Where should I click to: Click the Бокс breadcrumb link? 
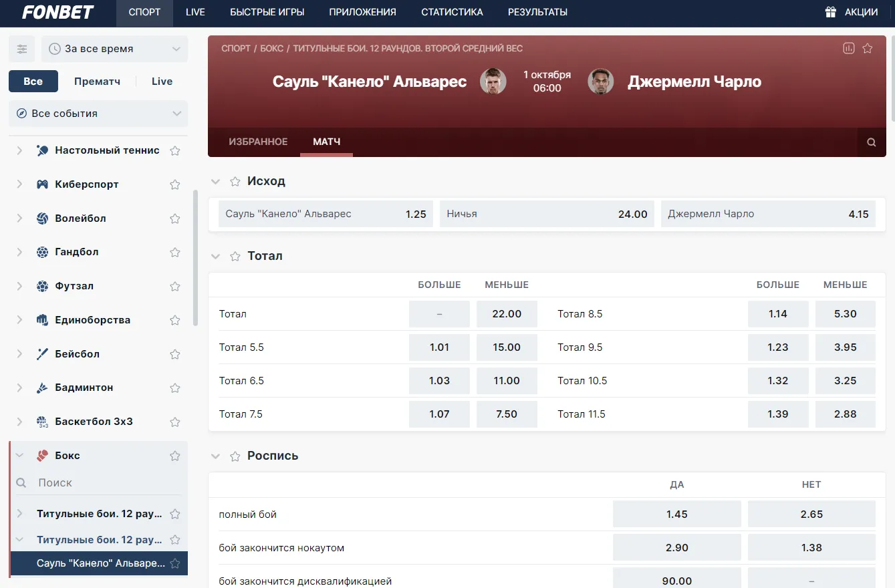(272, 48)
